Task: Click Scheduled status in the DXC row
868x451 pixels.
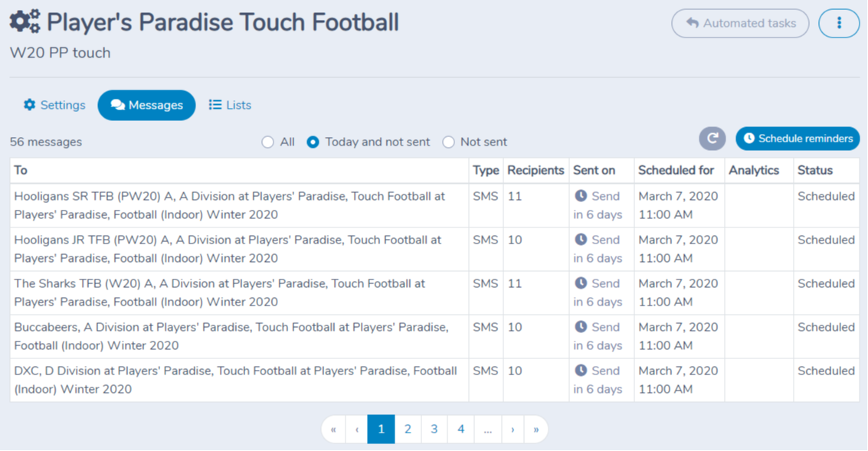Action: tap(826, 371)
